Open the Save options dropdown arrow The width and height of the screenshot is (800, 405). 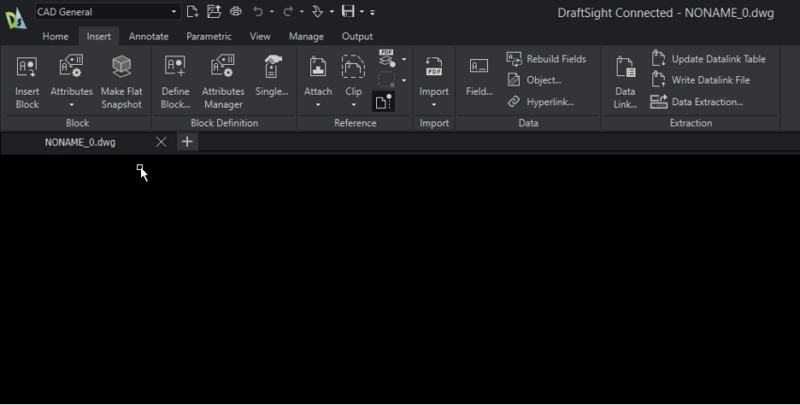(362, 12)
